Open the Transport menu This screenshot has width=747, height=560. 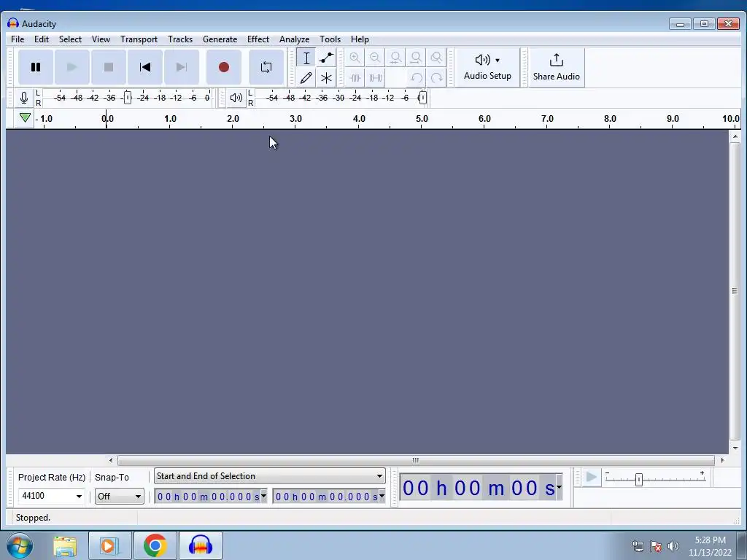pyautogui.click(x=139, y=39)
